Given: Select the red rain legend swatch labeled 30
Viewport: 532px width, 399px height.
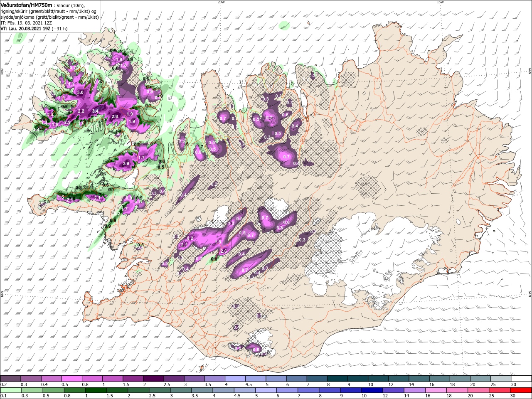Looking at the screenshot, I should click(521, 390).
